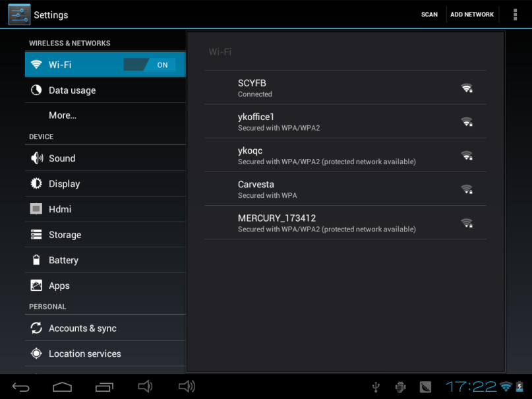
Task: Tap the volume down button
Action: (145, 386)
